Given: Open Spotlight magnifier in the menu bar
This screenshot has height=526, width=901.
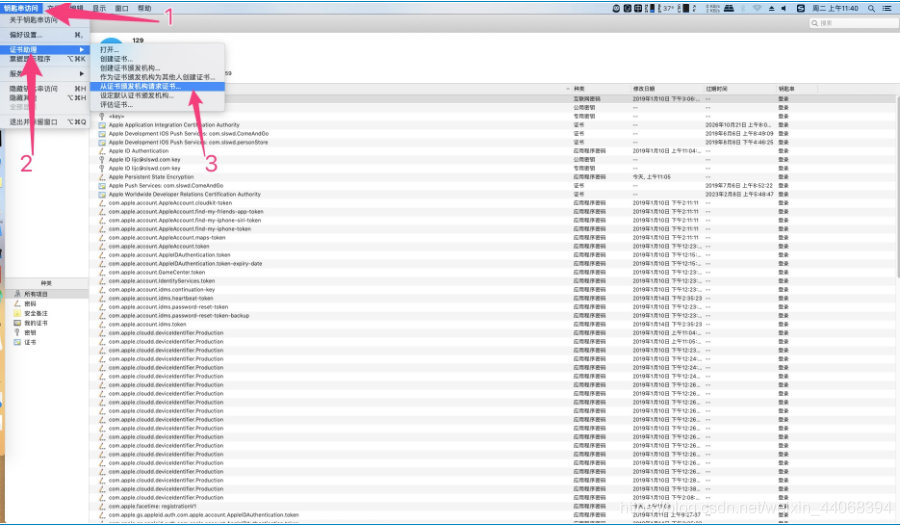Looking at the screenshot, I should (872, 9).
